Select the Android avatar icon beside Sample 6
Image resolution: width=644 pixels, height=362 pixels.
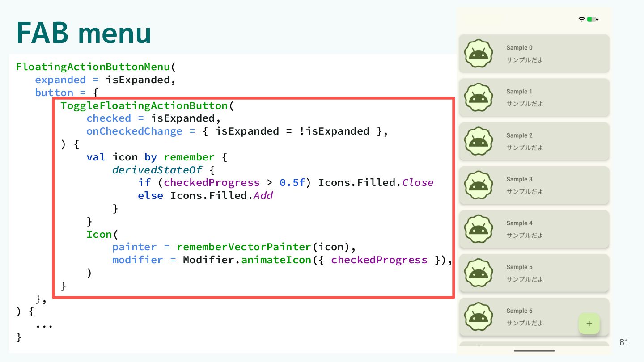pos(479,316)
